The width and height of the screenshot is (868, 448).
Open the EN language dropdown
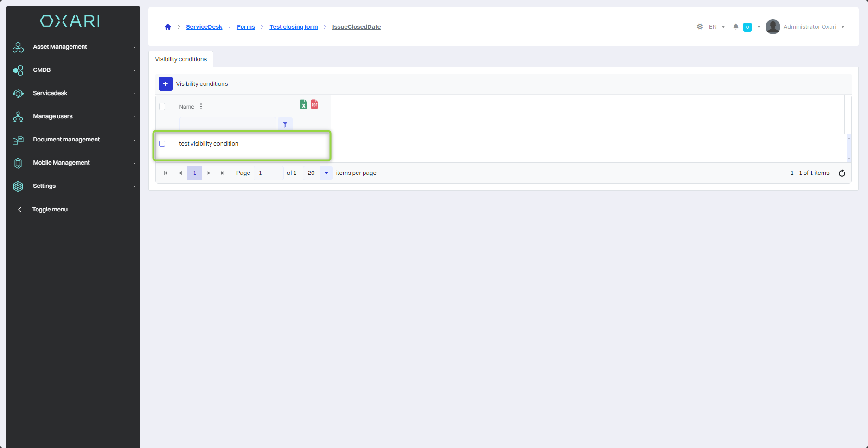point(716,27)
